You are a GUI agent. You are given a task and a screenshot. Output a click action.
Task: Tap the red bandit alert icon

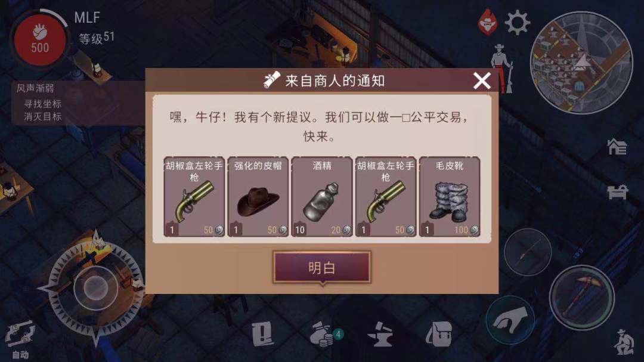pos(488,22)
